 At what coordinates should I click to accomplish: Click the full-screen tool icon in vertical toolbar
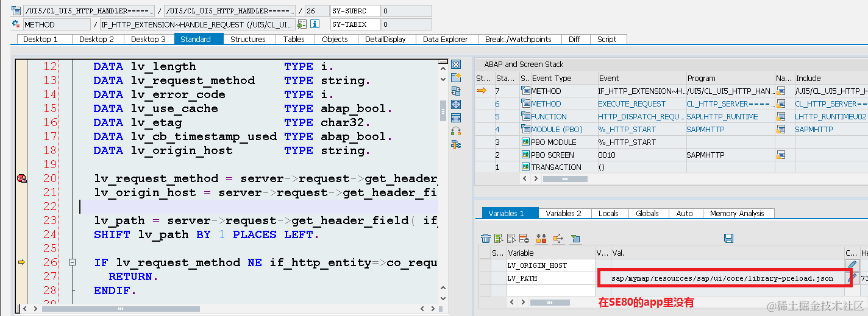tap(455, 104)
